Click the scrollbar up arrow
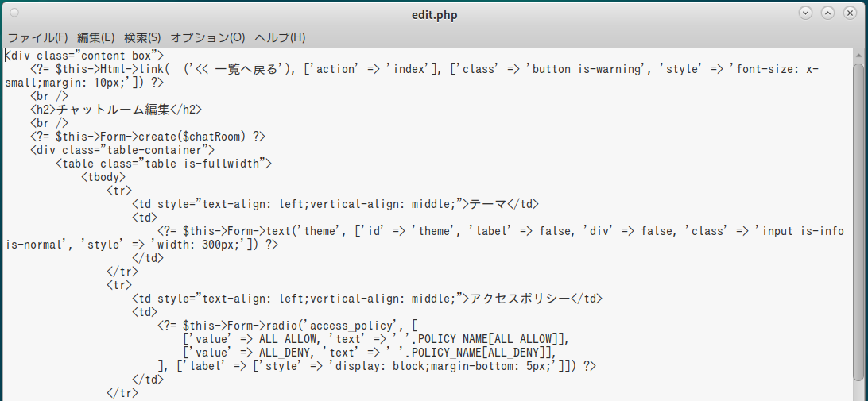Image resolution: width=868 pixels, height=401 pixels. click(x=860, y=54)
